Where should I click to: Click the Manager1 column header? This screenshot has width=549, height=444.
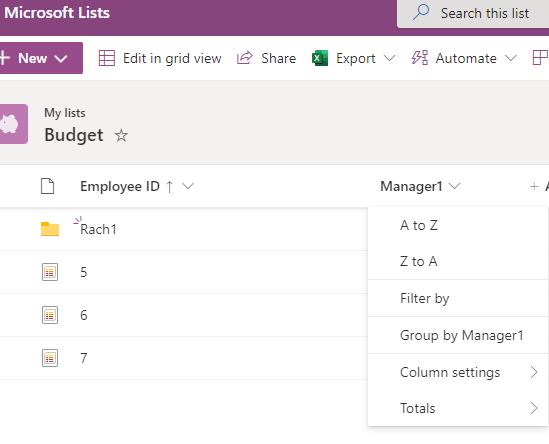(x=411, y=186)
